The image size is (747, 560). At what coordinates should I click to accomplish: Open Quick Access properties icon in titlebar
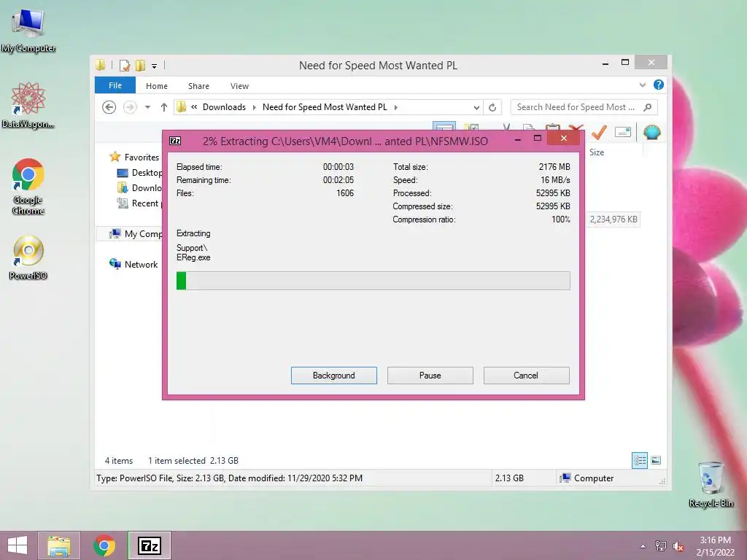click(x=124, y=65)
